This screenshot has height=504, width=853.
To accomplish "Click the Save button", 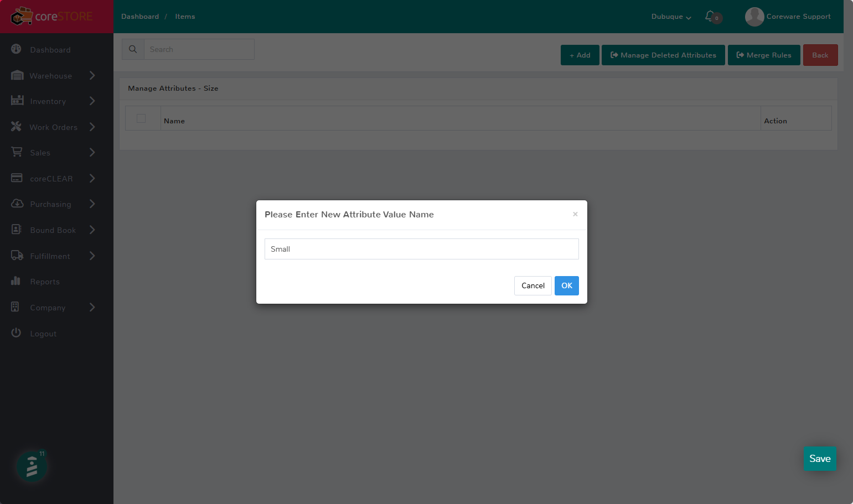I will [x=820, y=459].
